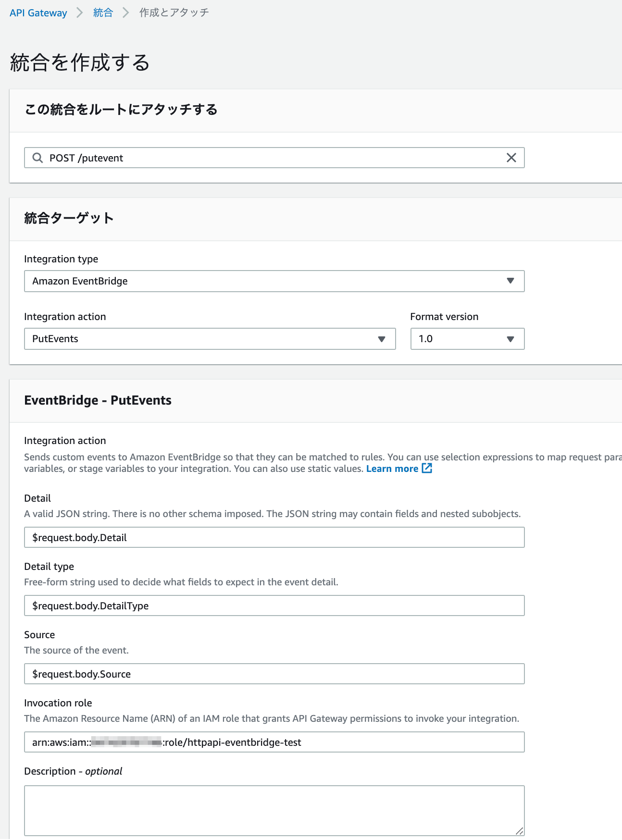
Task: Open 統合 from the breadcrumb trail
Action: click(x=102, y=12)
